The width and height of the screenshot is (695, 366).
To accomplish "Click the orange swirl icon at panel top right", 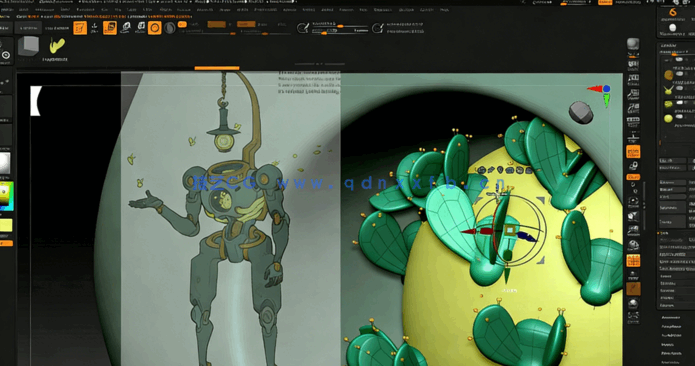I will click(x=673, y=12).
